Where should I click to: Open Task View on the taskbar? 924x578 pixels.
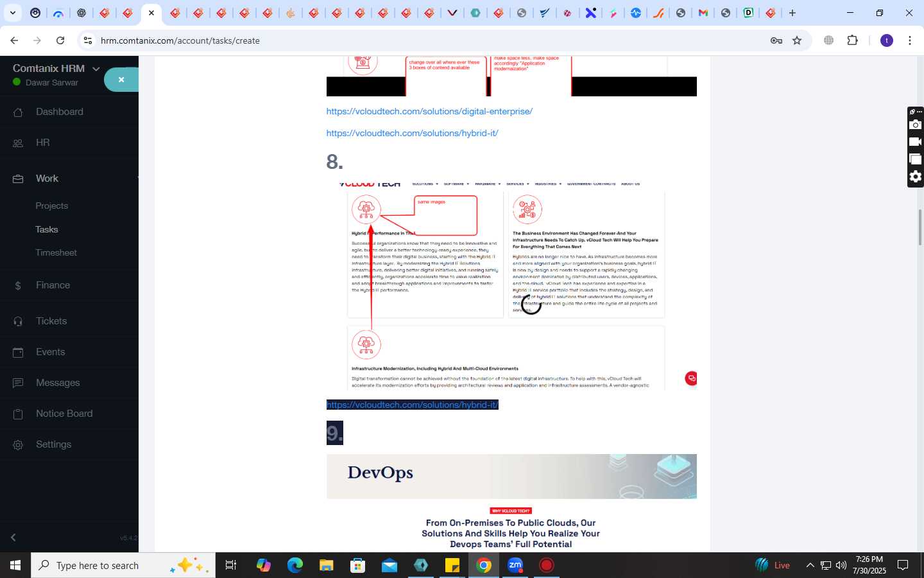(231, 565)
